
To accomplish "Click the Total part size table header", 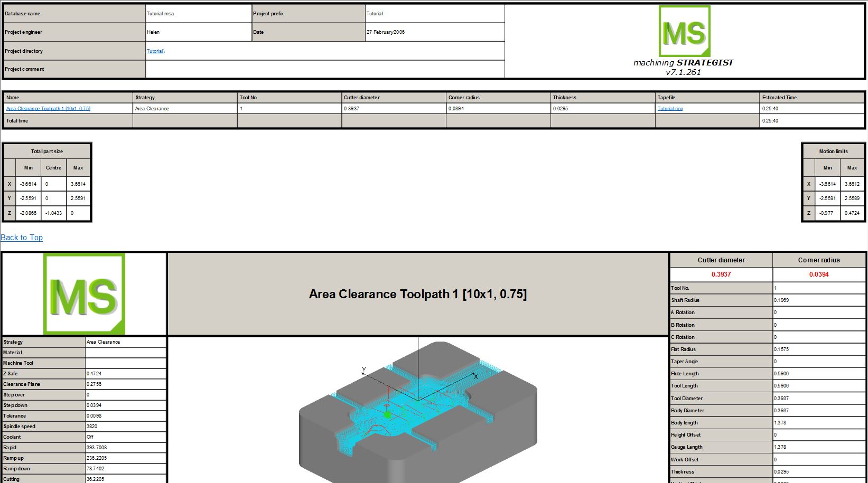I will [47, 151].
